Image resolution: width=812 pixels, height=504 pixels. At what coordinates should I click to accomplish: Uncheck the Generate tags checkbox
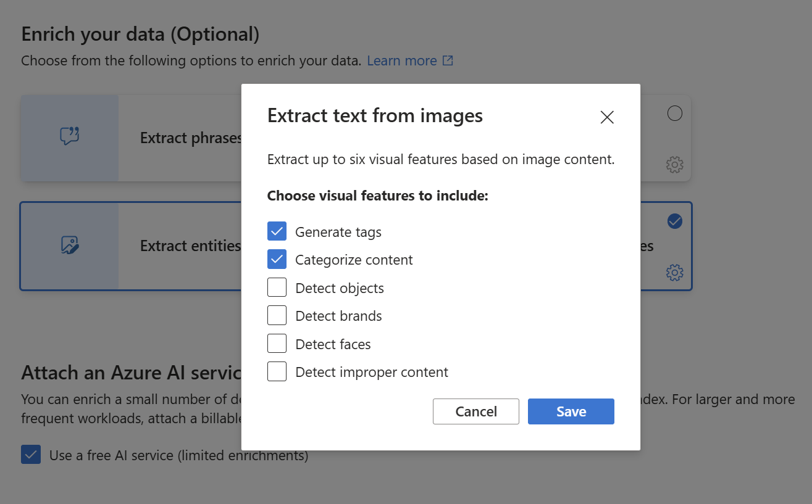coord(277,231)
